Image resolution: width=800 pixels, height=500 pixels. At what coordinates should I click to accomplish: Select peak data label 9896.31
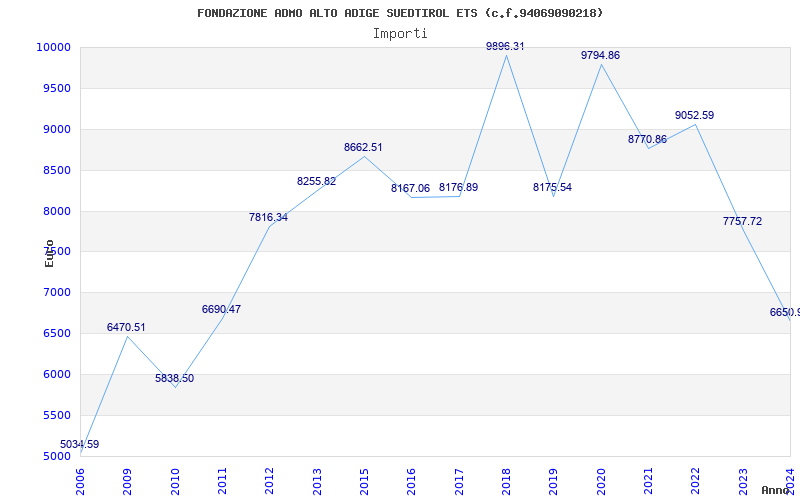click(x=505, y=46)
